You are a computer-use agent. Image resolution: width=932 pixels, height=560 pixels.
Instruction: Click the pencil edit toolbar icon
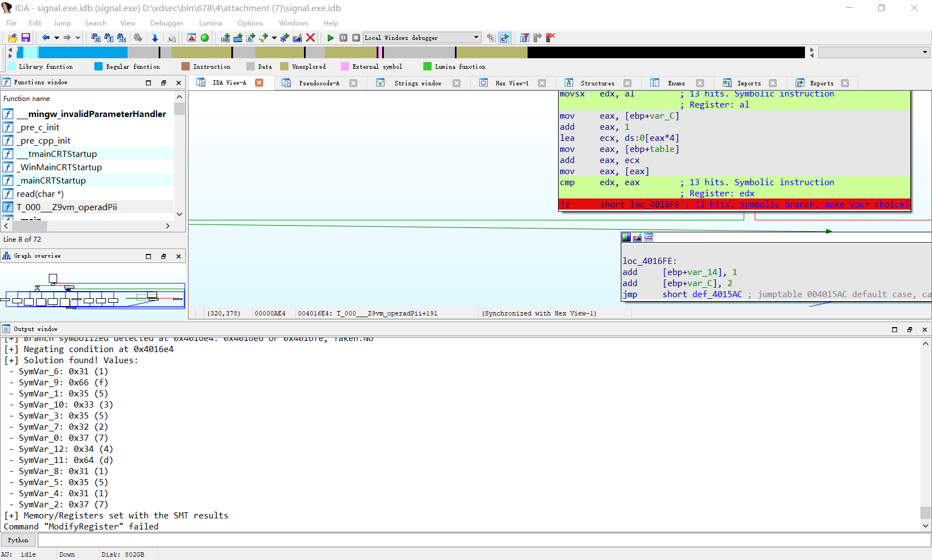pos(297,38)
